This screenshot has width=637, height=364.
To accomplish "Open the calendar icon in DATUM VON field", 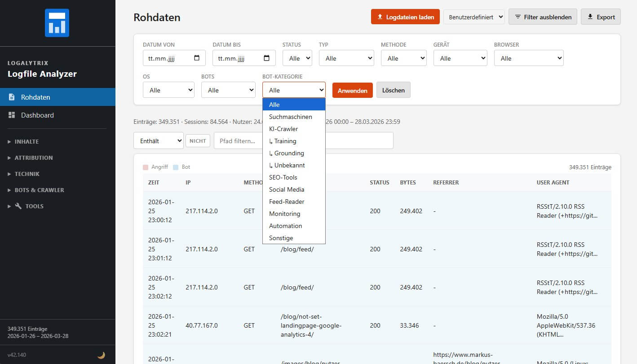I will coord(197,57).
